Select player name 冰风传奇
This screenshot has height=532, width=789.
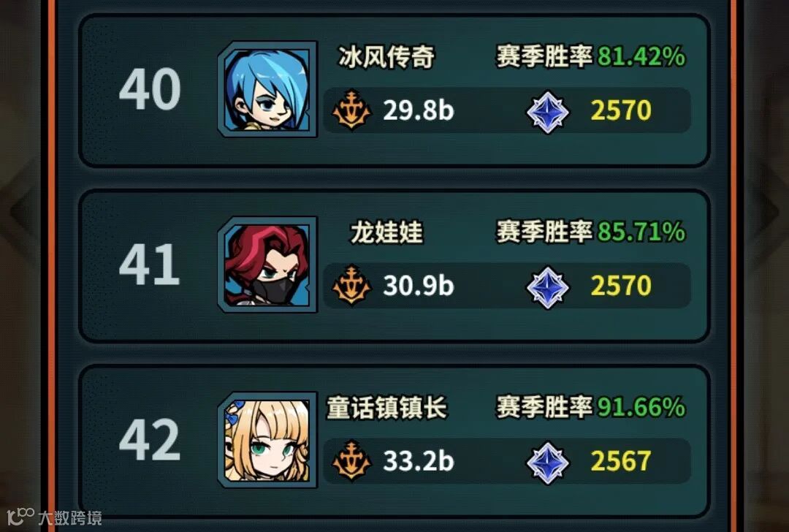coord(386,57)
